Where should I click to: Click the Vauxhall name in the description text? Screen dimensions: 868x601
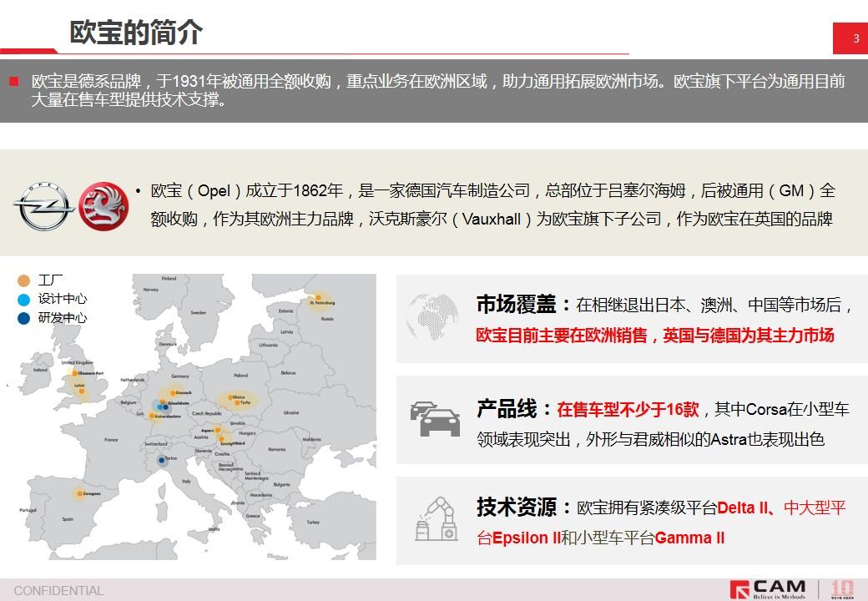click(x=492, y=220)
